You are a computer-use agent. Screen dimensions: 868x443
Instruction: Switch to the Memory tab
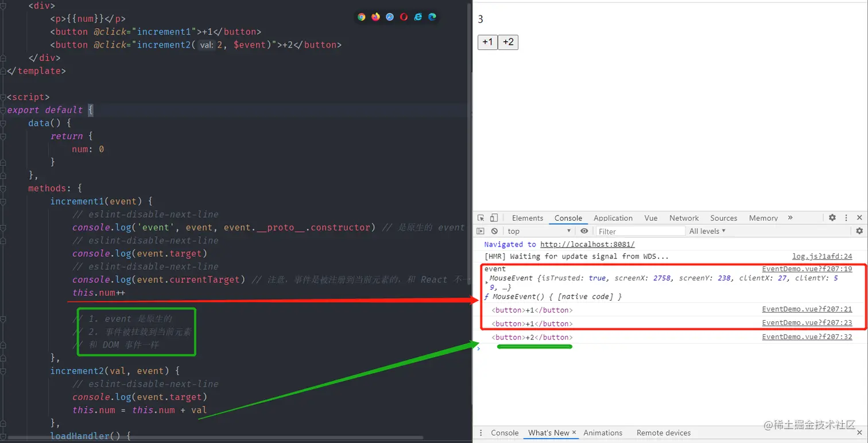[x=764, y=218]
